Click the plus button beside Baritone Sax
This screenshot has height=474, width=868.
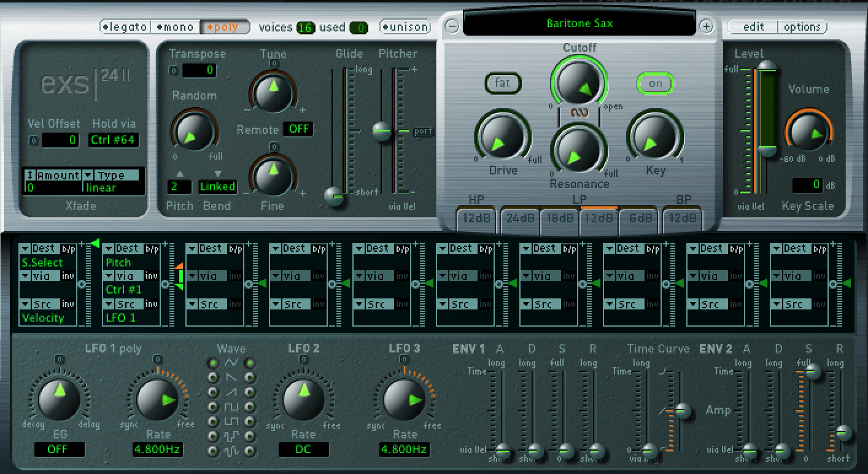point(707,26)
